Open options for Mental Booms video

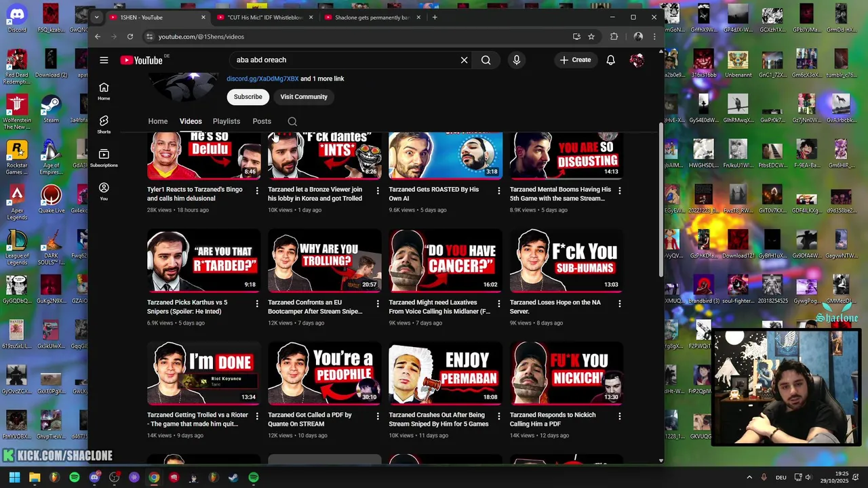(619, 191)
